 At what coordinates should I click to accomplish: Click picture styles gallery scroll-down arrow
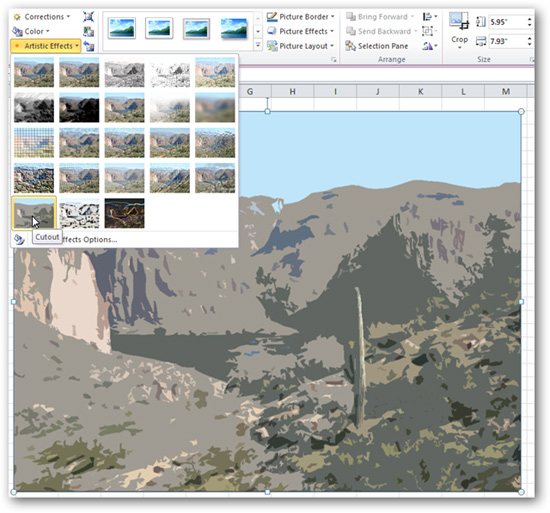point(258,31)
